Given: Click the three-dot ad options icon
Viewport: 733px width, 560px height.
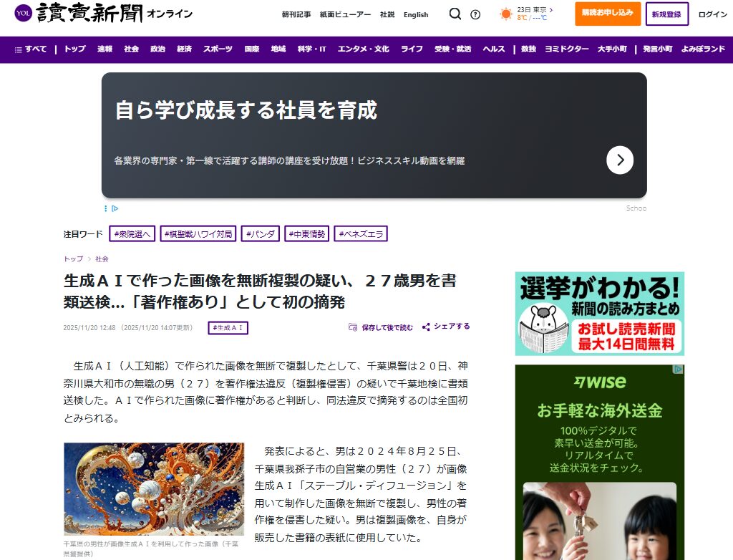Looking at the screenshot, I should 106,208.
